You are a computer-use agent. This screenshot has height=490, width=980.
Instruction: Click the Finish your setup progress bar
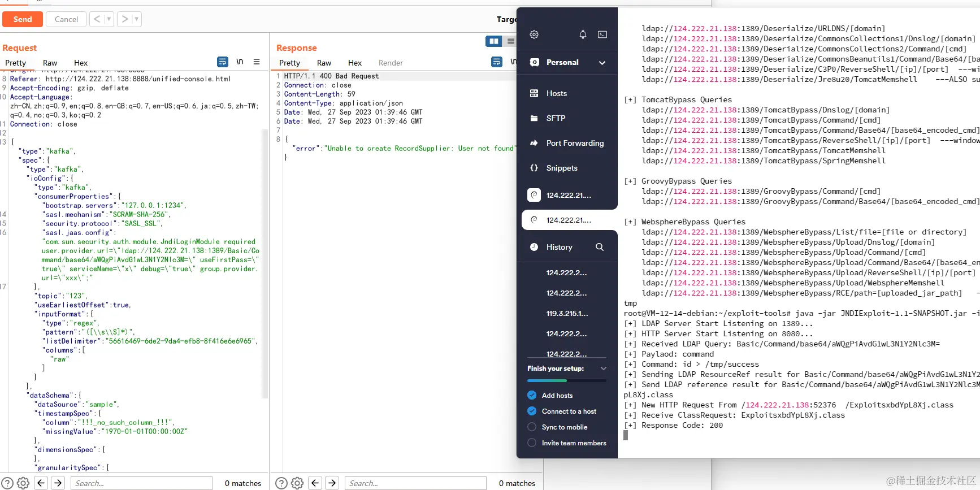coord(567,380)
